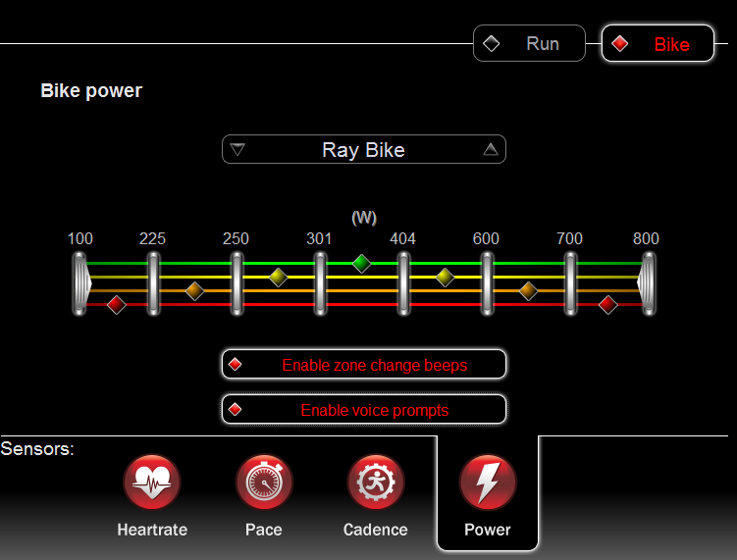Screen dimensions: 737x560
Task: Click the 600 watt zone value label
Action: point(486,238)
